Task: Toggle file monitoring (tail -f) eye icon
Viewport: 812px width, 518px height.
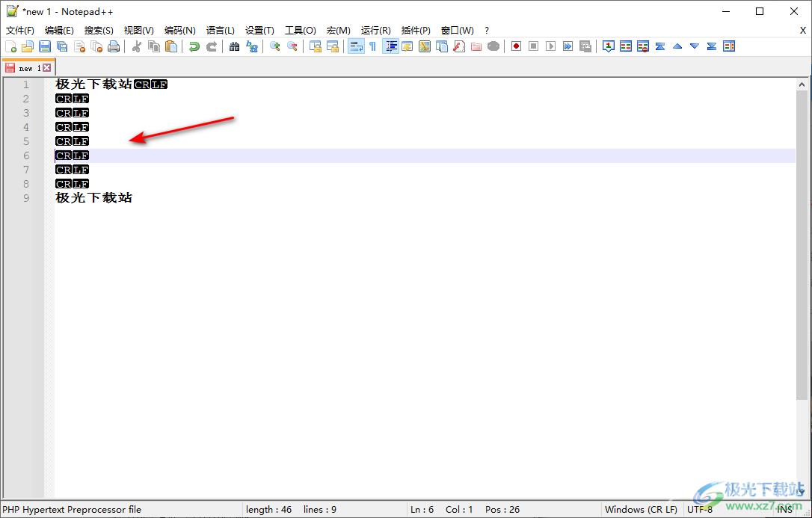Action: 493,46
